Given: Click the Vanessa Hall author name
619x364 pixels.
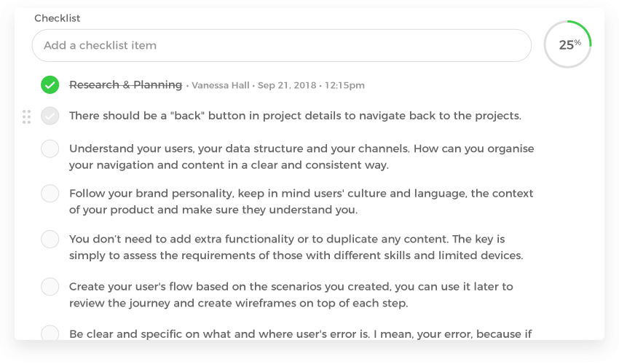Looking at the screenshot, I should click(221, 86).
